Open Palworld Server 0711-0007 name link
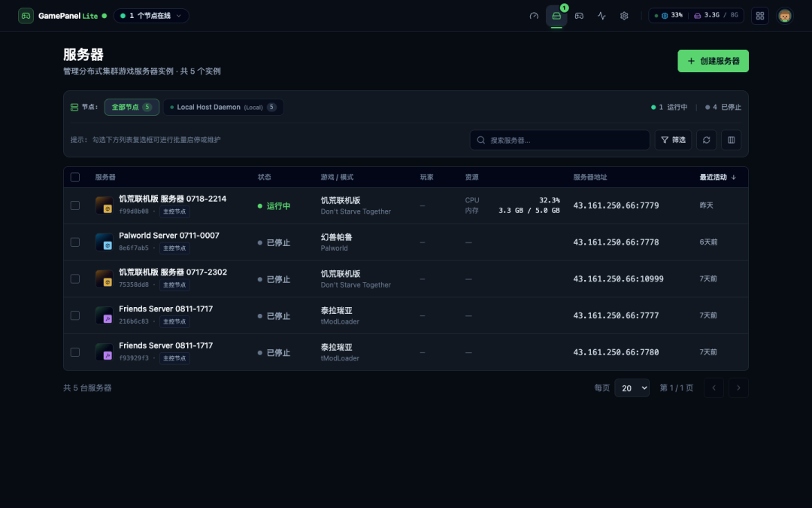The image size is (812, 508). pyautogui.click(x=169, y=236)
